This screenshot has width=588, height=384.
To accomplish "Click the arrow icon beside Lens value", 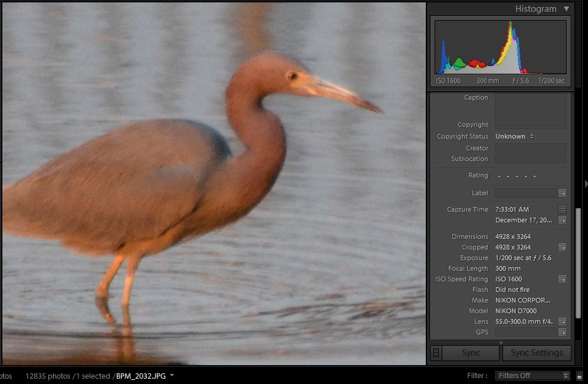I will (x=562, y=321).
